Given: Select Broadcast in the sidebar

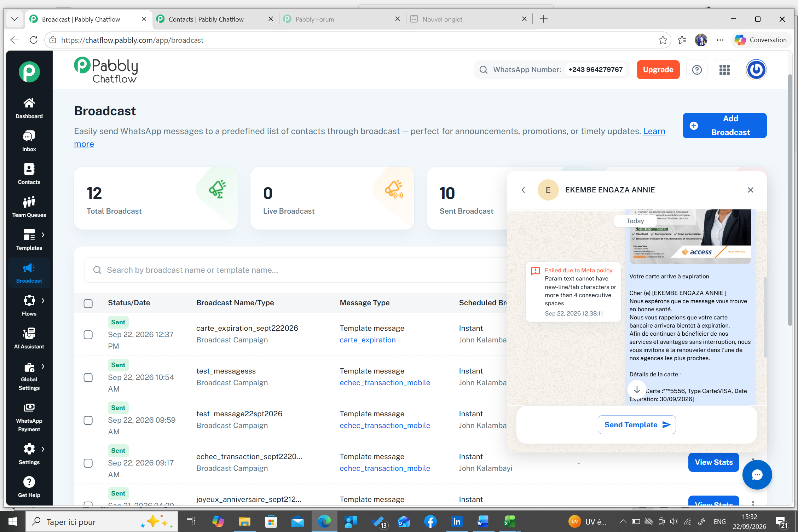Looking at the screenshot, I should click(x=29, y=273).
